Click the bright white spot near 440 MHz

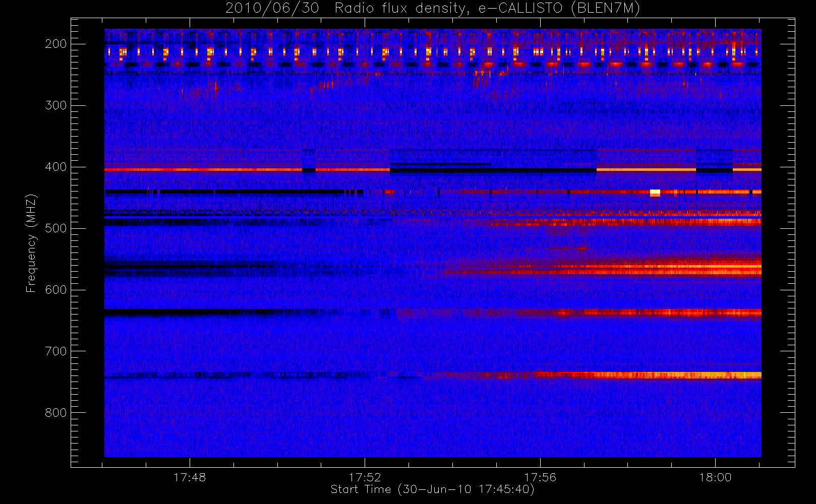click(x=655, y=193)
